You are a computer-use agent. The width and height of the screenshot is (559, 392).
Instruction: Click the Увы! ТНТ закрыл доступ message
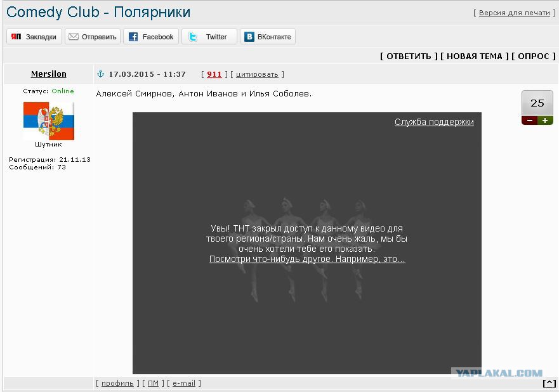coord(306,238)
